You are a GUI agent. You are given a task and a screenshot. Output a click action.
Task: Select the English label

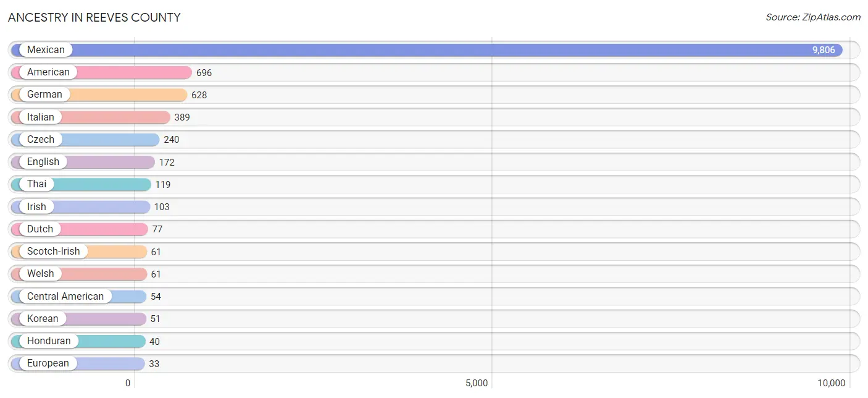coord(43,162)
